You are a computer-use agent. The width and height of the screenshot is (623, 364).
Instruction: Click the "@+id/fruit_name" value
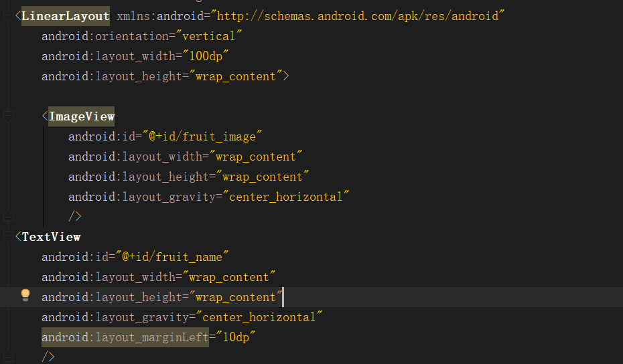[x=172, y=257]
